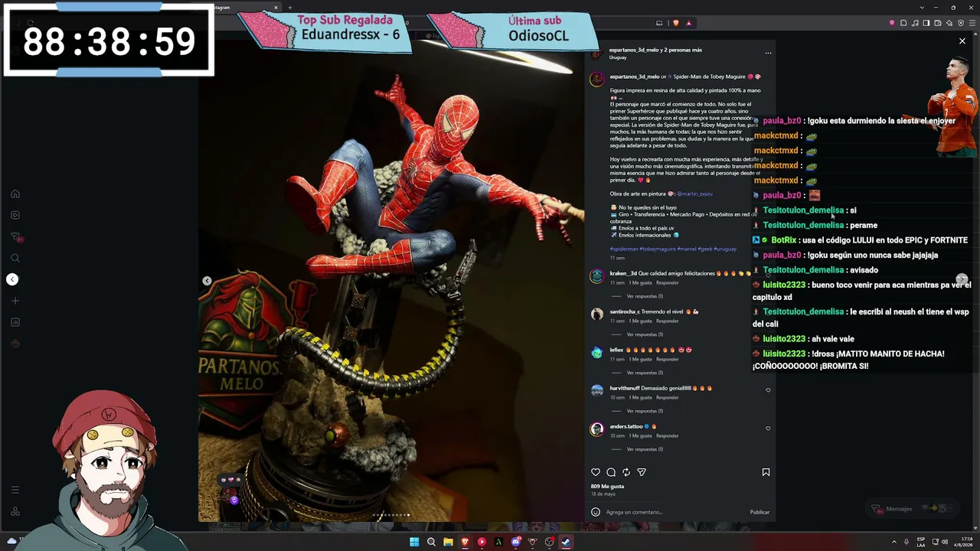
Task: Open the Windows Start menu
Action: (414, 542)
